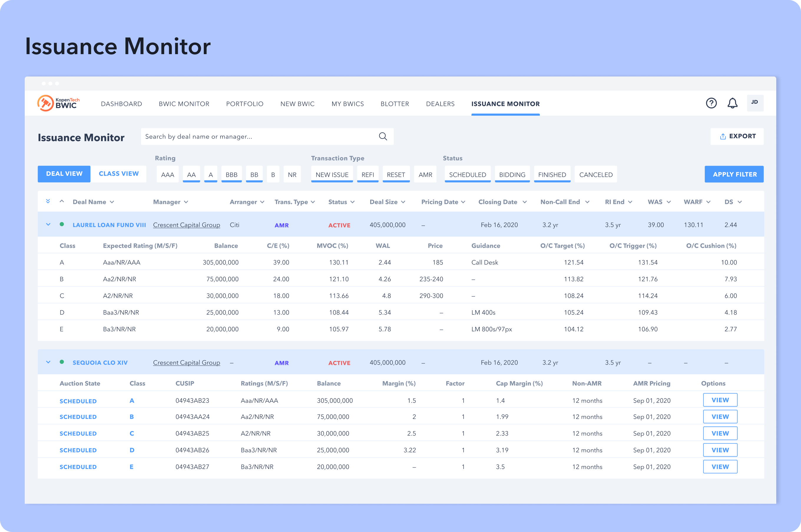
Task: Click the search magnifier icon
Action: point(383,137)
